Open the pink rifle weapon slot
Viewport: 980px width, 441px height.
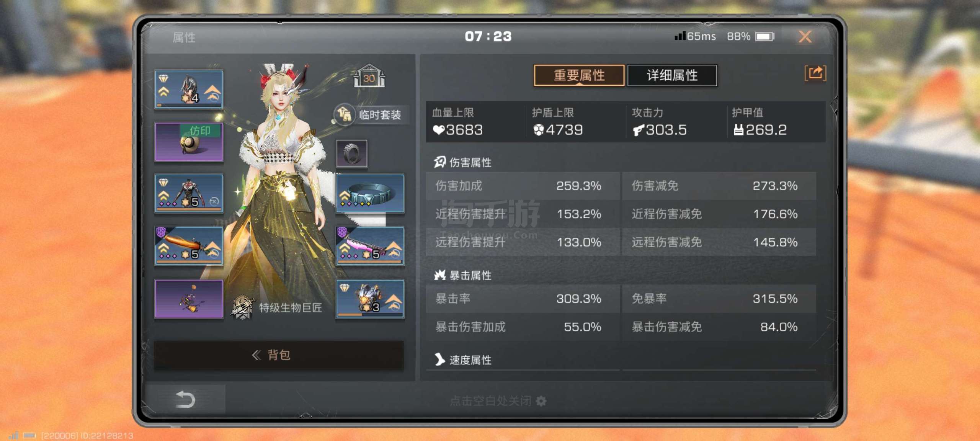tap(370, 246)
